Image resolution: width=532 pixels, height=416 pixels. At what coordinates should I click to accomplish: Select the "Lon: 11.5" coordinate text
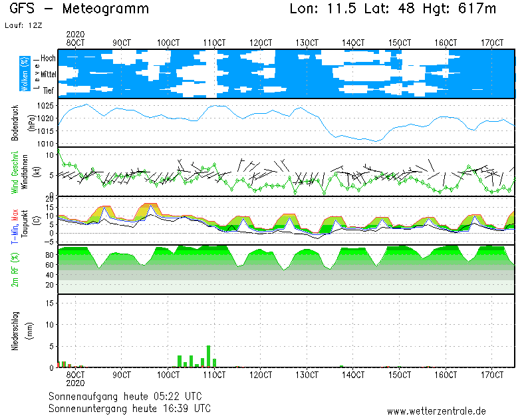click(323, 9)
